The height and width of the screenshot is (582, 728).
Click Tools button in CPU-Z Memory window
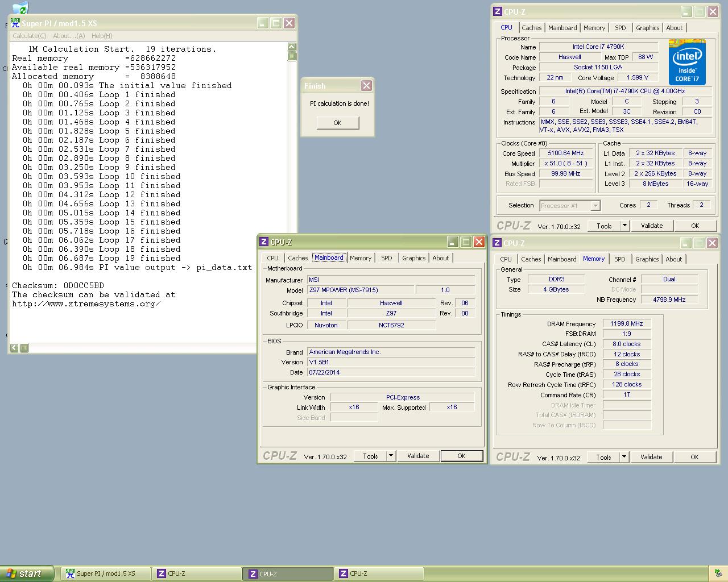coord(603,457)
